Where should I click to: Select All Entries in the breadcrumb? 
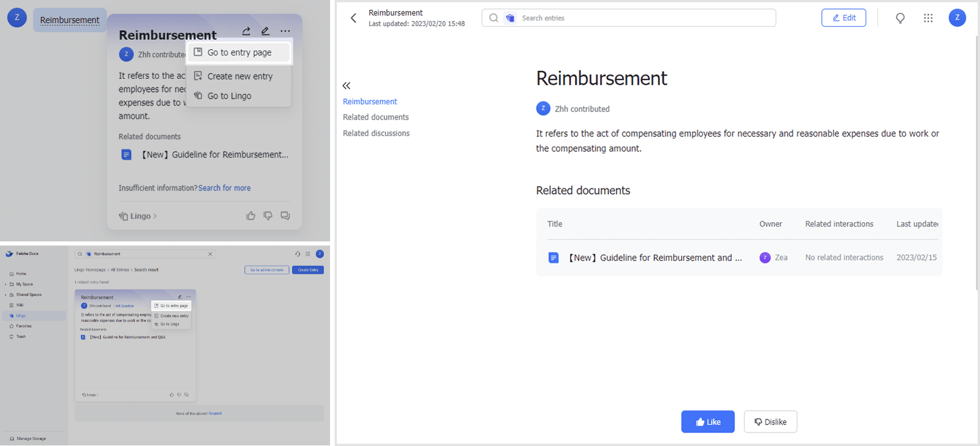point(120,270)
